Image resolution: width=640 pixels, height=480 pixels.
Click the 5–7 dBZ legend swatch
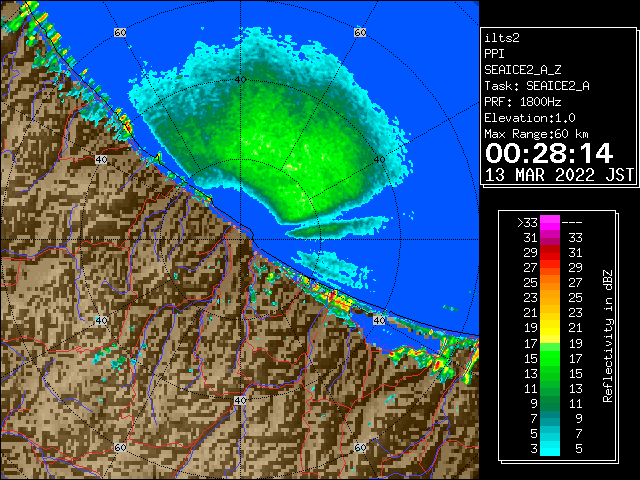pyautogui.click(x=549, y=433)
